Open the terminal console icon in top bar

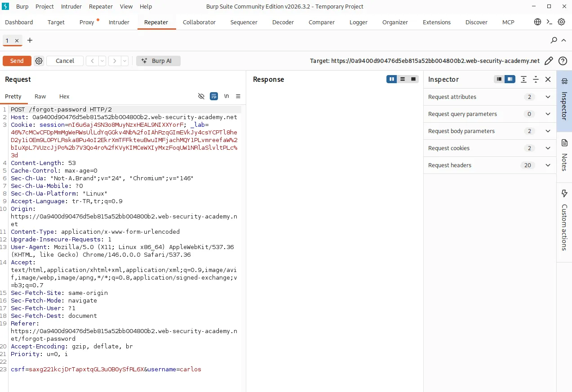549,22
